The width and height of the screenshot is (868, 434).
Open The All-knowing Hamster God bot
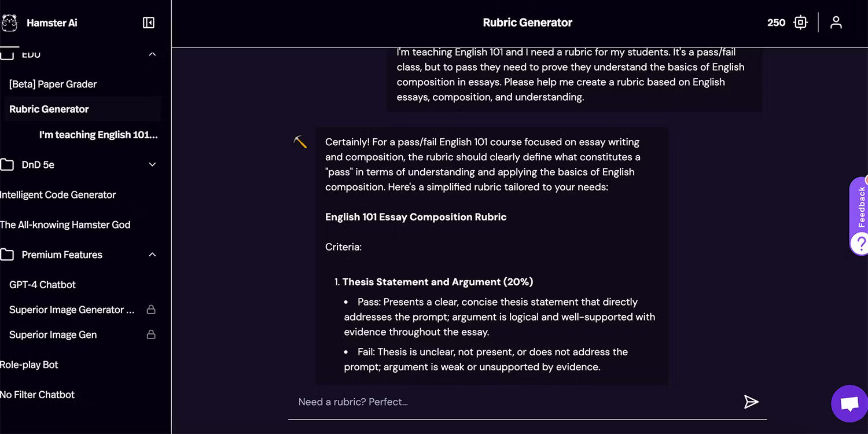click(x=65, y=225)
